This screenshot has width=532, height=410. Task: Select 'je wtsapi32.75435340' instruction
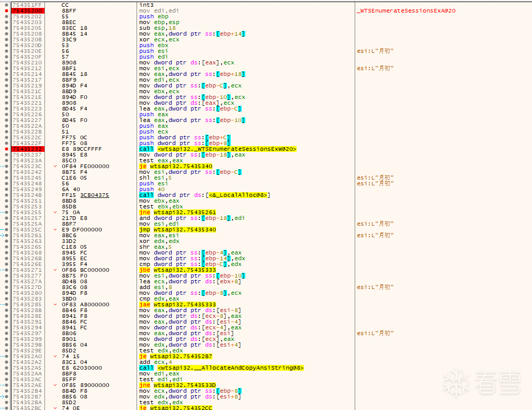pyautogui.click(x=176, y=167)
